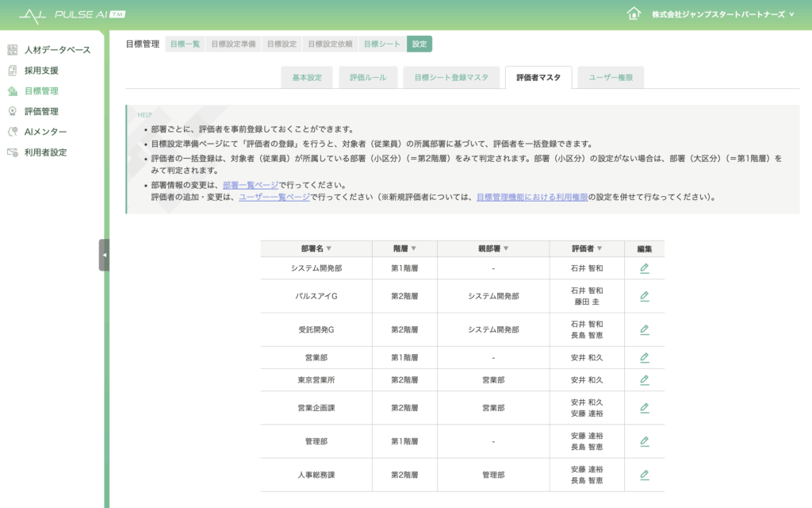The height and width of the screenshot is (508, 812).
Task: Open the ユーザー一覧ページ link
Action: click(274, 197)
